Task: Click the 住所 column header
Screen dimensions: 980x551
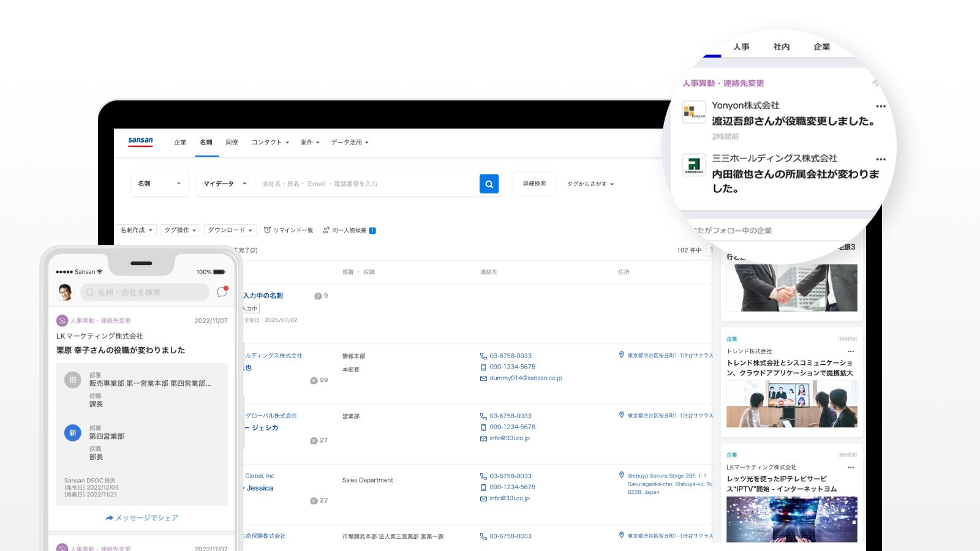Action: tap(624, 272)
